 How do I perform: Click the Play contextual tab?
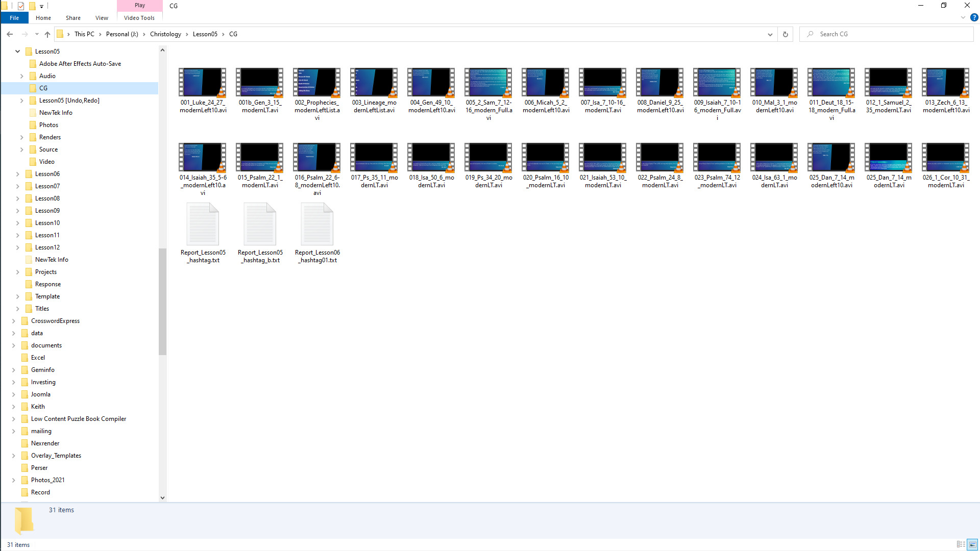coord(140,5)
